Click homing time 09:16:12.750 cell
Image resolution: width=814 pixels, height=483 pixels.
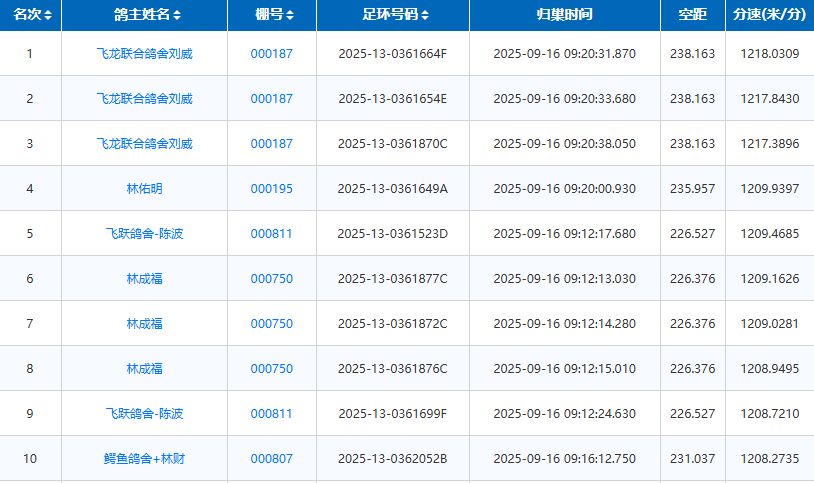pyautogui.click(x=564, y=459)
